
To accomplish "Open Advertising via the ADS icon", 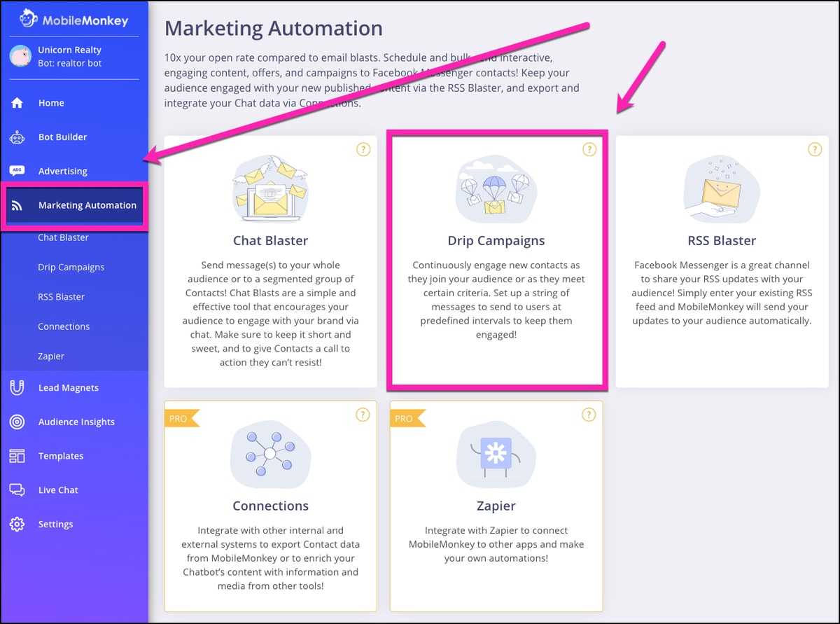I will pyautogui.click(x=17, y=171).
